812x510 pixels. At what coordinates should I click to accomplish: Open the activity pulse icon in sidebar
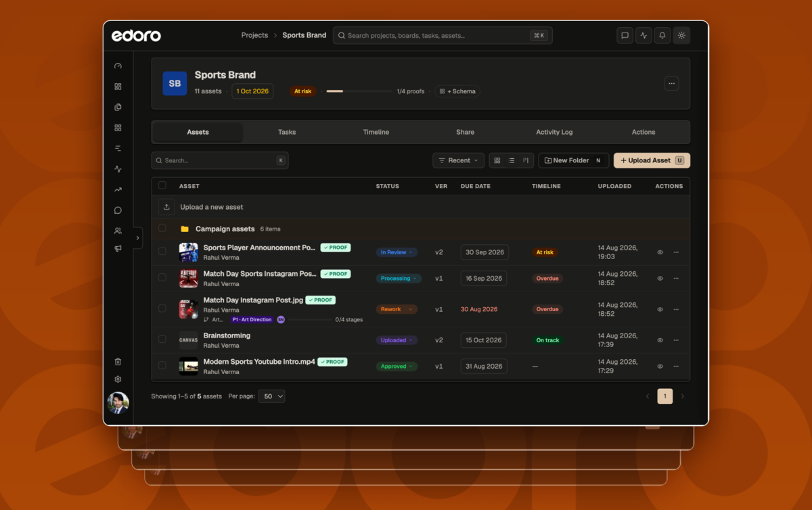118,169
